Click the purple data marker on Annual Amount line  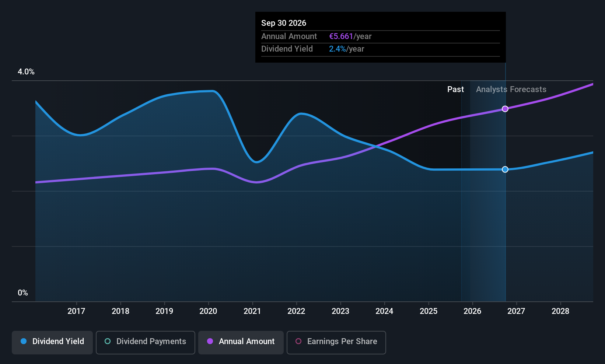click(505, 109)
